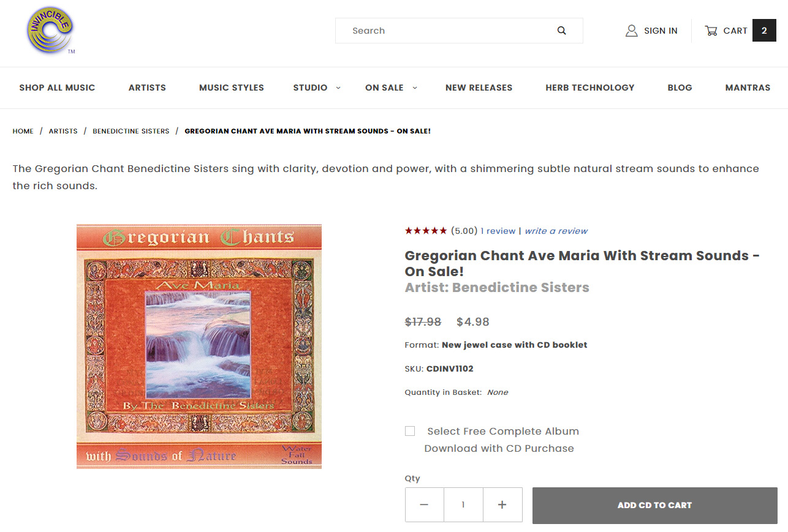The width and height of the screenshot is (788, 532).
Task: Decrease quantity with the minus icon
Action: point(424,504)
